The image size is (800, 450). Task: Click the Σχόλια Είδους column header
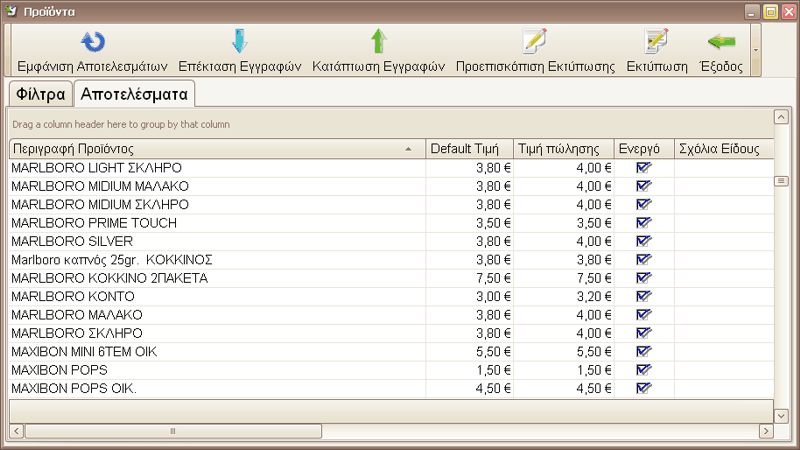724,148
